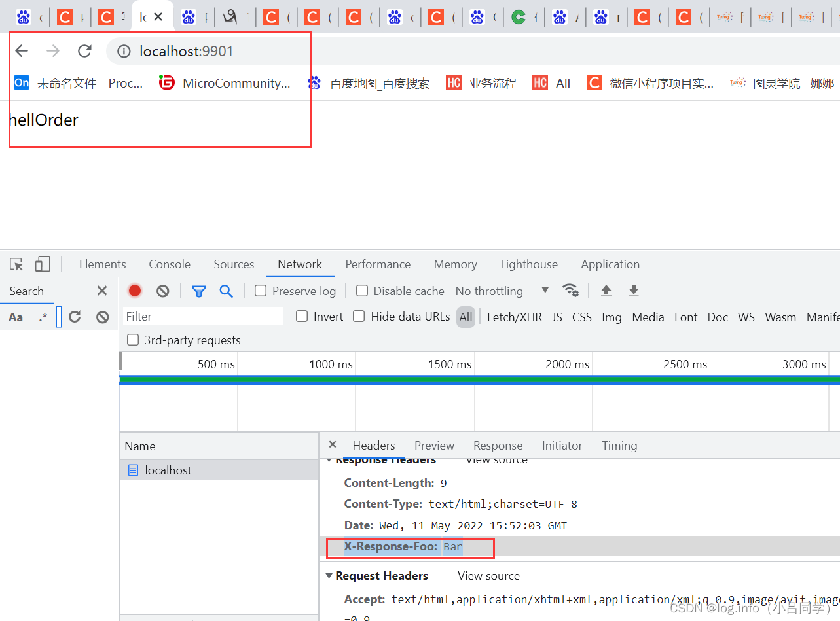Toggle regular expression (.*) in Search
840x621 pixels.
tap(43, 317)
